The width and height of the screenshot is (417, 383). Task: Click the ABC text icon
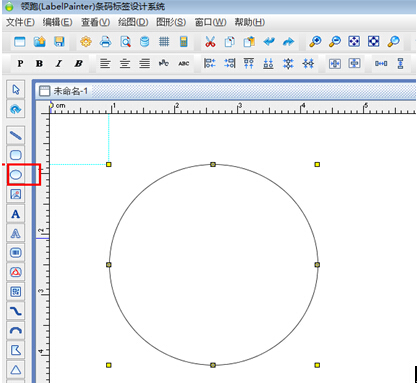point(184,63)
